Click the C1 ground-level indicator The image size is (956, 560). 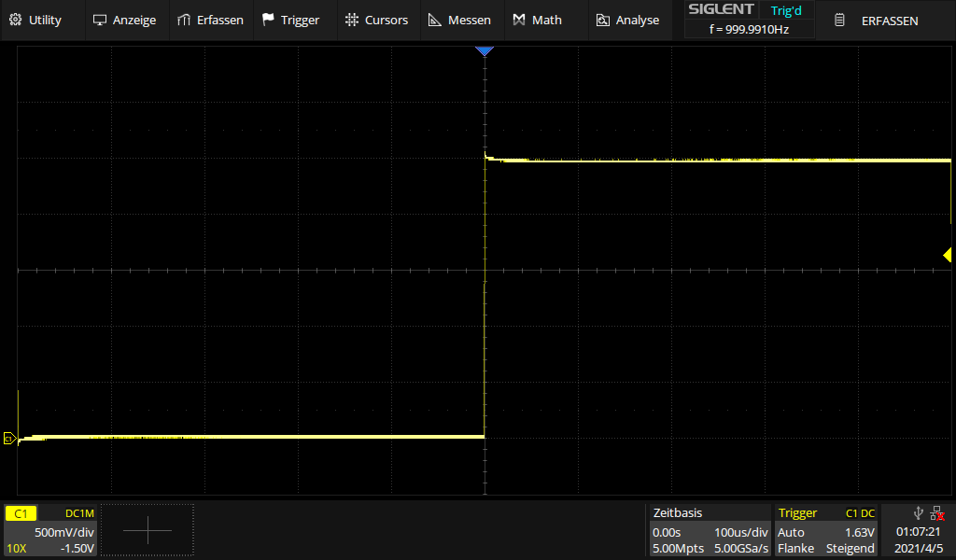coord(9,438)
